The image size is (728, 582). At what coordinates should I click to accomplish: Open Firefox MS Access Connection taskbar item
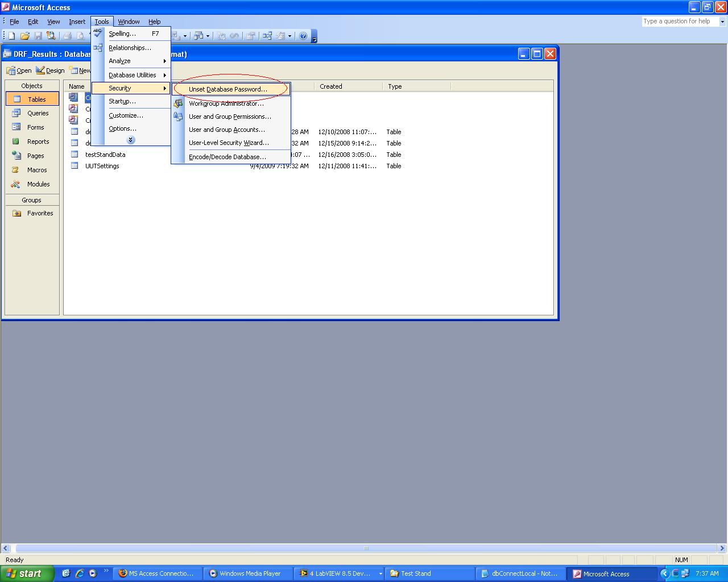pyautogui.click(x=158, y=573)
